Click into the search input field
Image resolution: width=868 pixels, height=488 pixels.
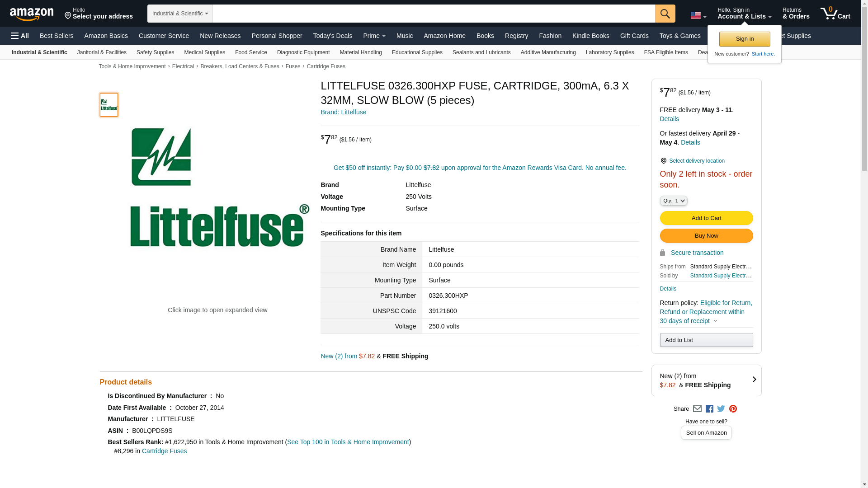(433, 14)
